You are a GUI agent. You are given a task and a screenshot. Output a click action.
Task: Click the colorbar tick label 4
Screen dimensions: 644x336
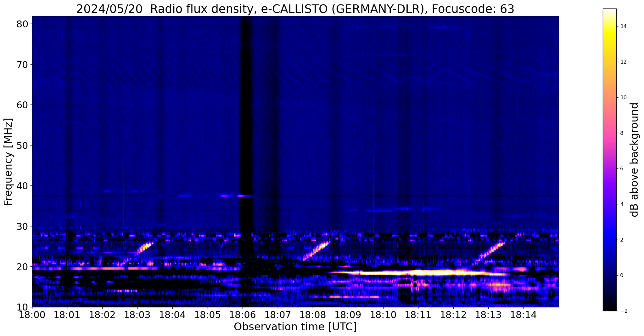pos(622,204)
